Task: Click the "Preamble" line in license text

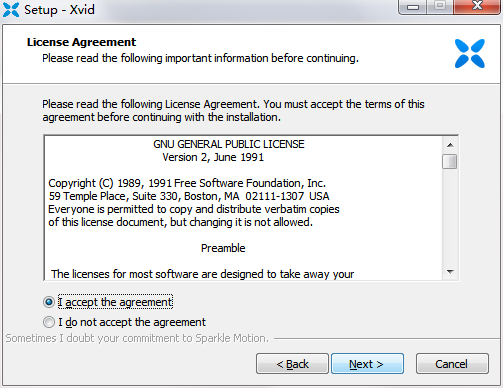Action: pos(223,248)
